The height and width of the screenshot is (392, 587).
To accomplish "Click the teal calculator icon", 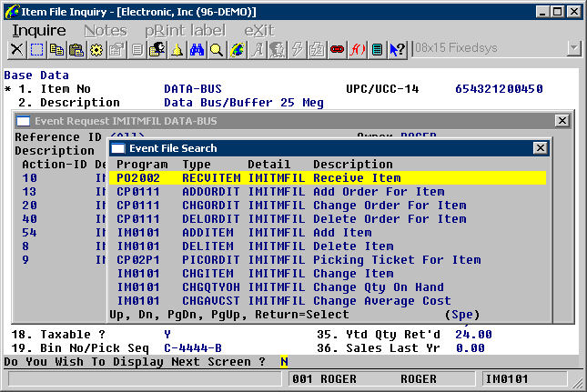I will (377, 50).
